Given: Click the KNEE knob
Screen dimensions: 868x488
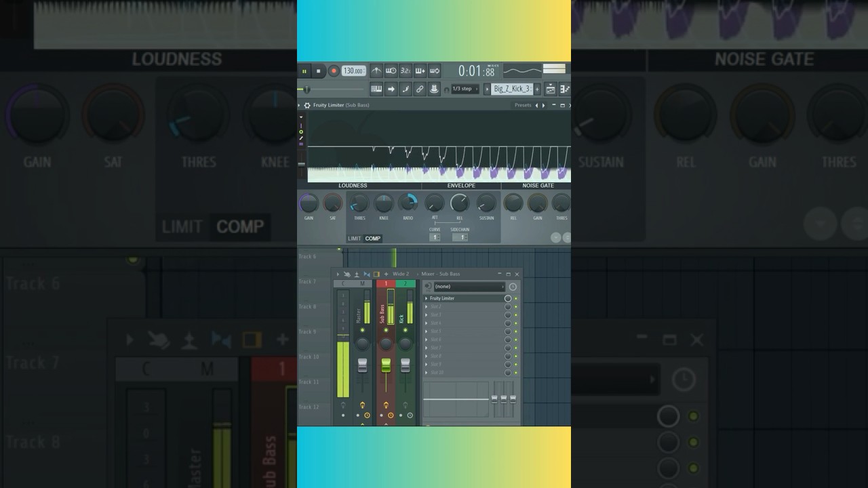Looking at the screenshot, I should tap(384, 203).
